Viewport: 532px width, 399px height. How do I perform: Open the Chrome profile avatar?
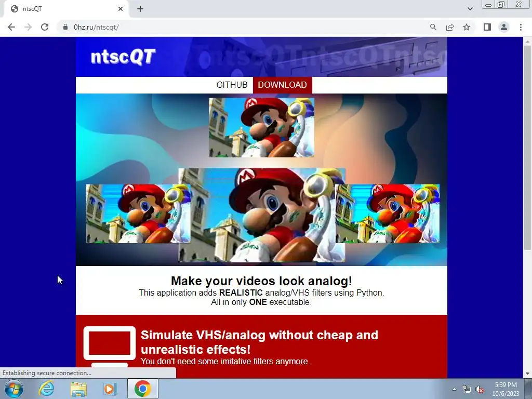pos(504,27)
